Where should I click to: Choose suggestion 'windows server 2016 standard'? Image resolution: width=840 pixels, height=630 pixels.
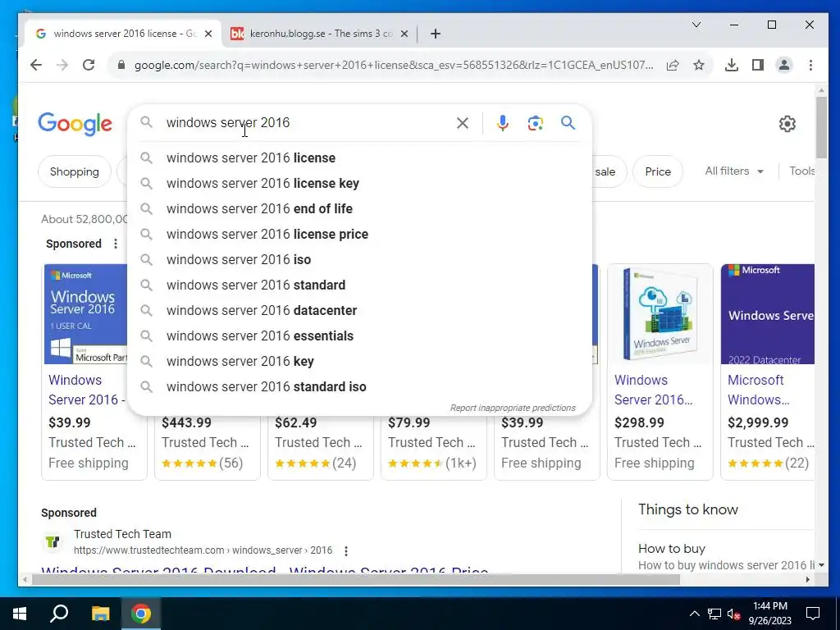pos(359,285)
